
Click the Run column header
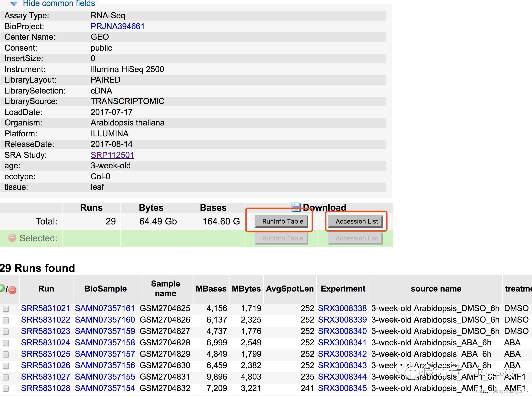coord(46,289)
